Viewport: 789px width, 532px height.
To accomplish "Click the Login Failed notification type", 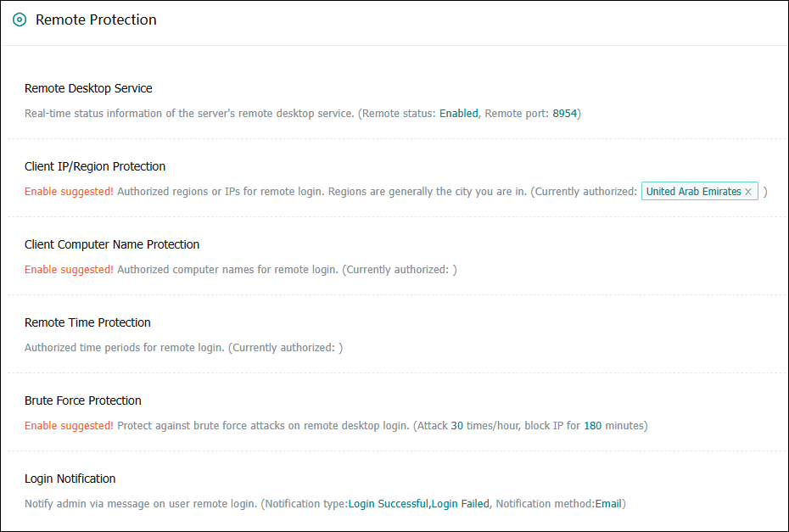I will tap(460, 503).
